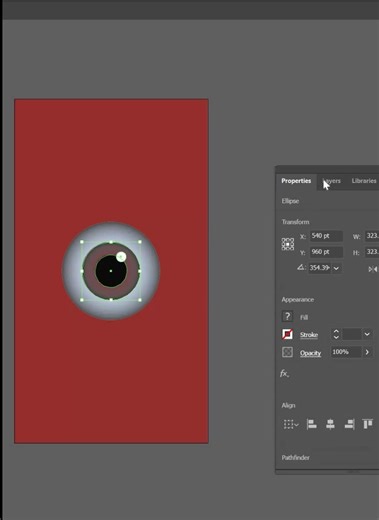
Task: Click the "Appearance" section heading
Action: (x=298, y=300)
